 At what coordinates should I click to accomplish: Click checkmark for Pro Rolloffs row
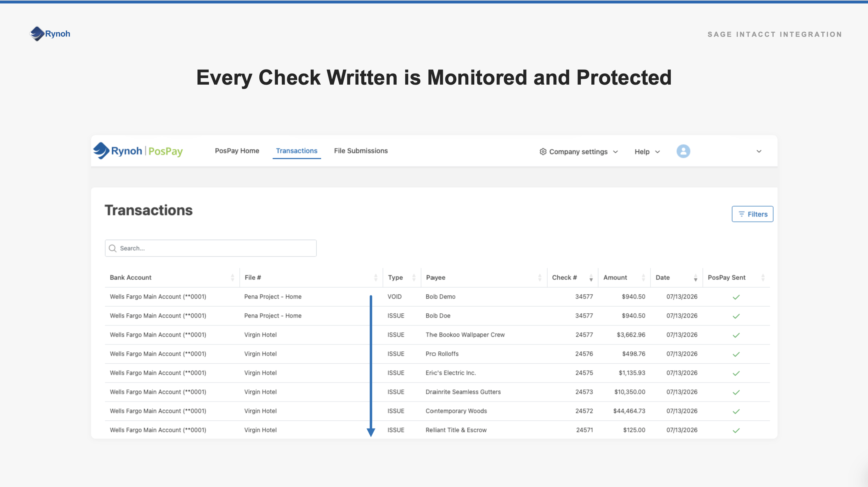click(x=736, y=354)
